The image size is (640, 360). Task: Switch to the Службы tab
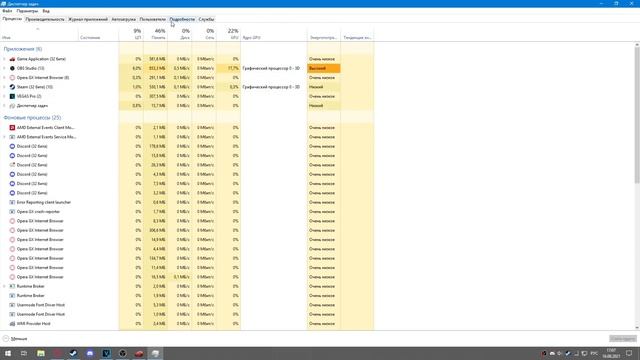point(206,19)
